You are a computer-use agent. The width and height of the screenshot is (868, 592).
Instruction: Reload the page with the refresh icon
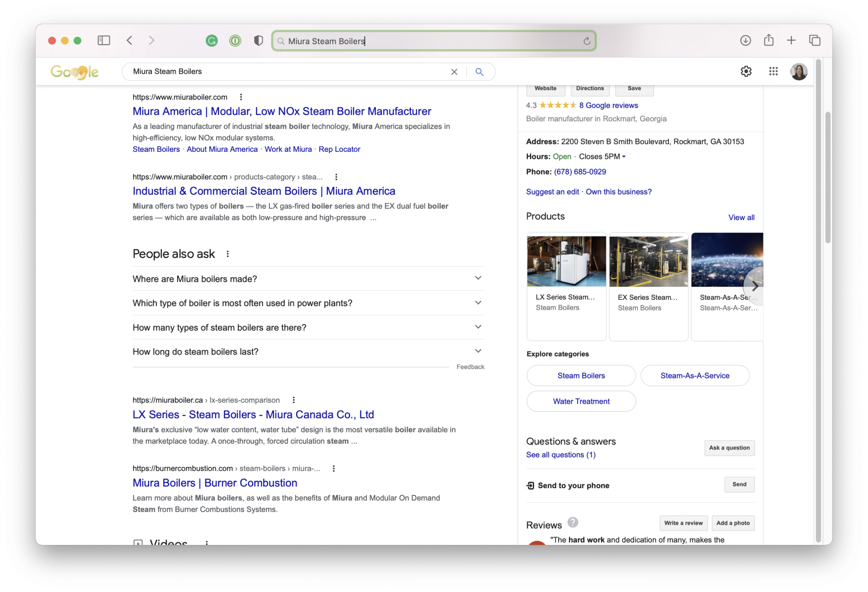point(587,41)
